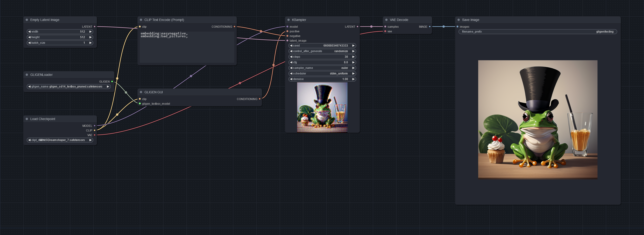Select next sampler with sampler_name right arrow

point(353,68)
